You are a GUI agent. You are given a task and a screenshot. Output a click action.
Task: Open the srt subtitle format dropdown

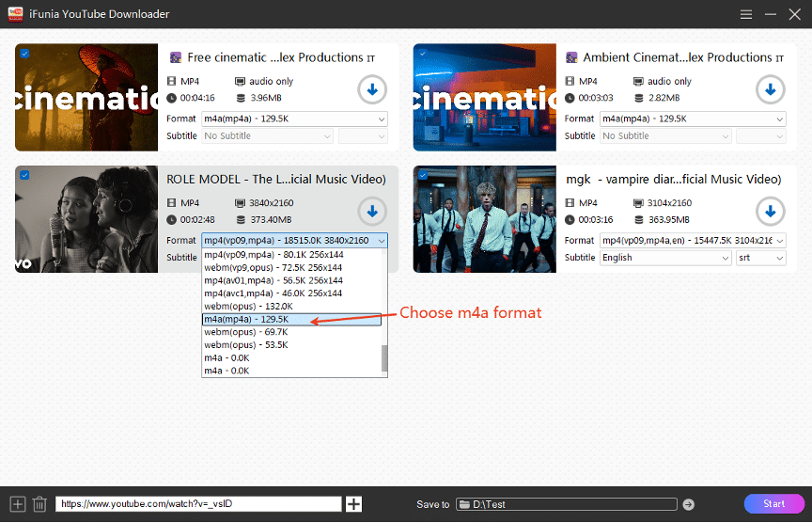761,258
